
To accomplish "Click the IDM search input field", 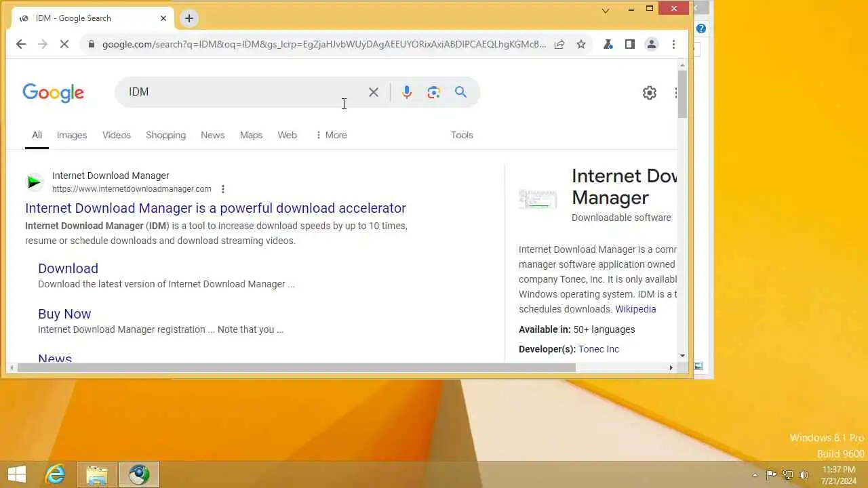I will pos(241,92).
